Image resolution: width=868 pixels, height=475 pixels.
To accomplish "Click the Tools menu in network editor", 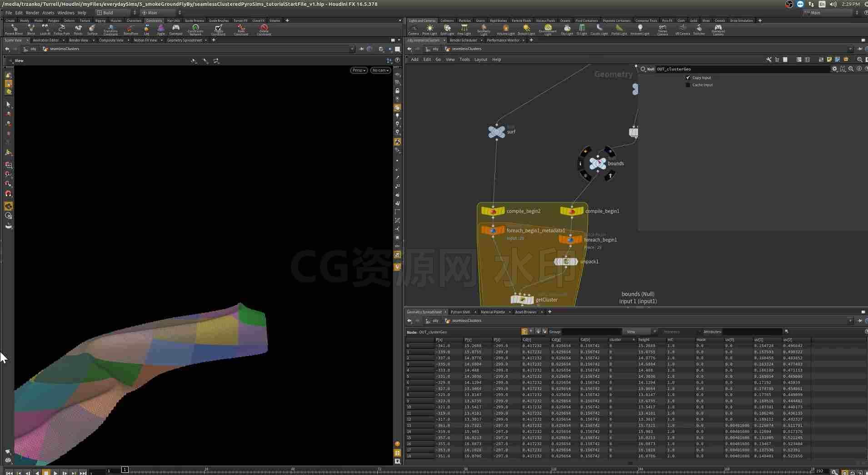I will pyautogui.click(x=464, y=59).
